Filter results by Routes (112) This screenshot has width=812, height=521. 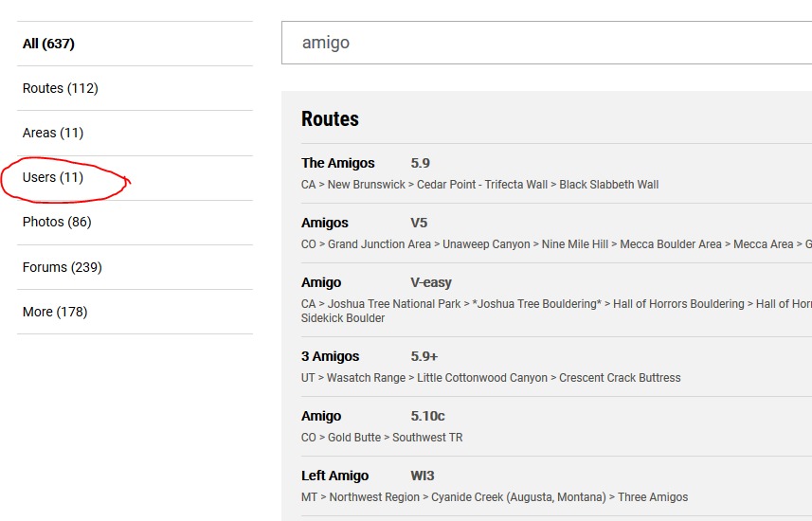[x=60, y=88]
